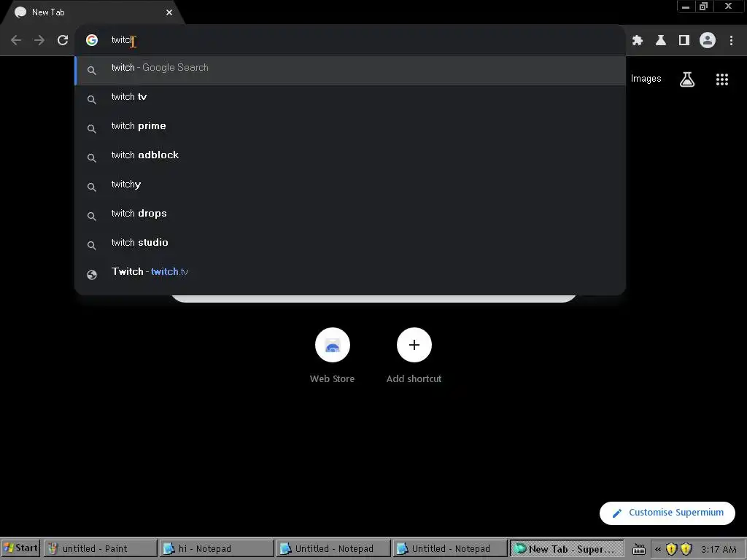The image size is (747, 560).
Task: Click the first yellow shield tray icon
Action: 671,549
